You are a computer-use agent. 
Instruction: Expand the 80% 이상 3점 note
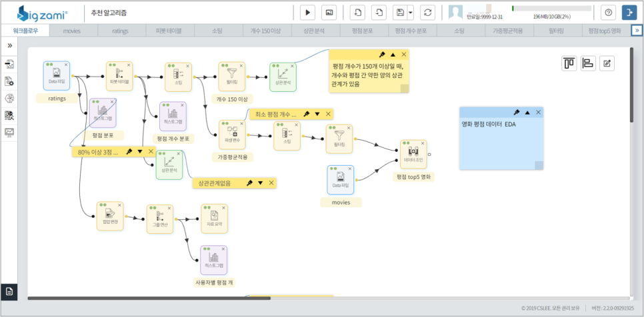(x=139, y=152)
